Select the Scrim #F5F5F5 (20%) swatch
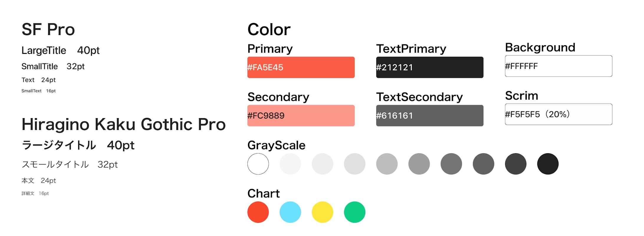The width and height of the screenshot is (644, 236). (x=558, y=114)
